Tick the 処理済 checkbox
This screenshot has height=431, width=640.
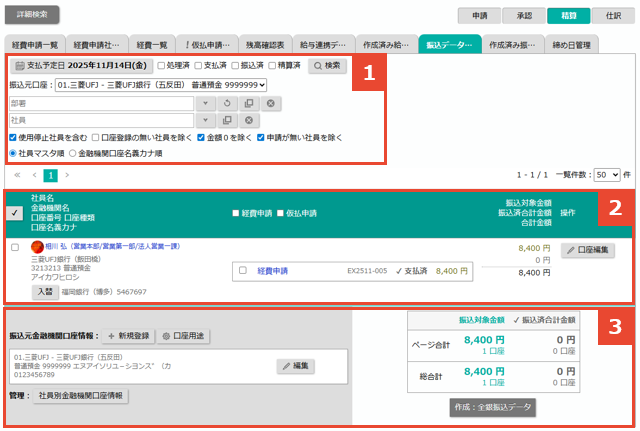pos(162,66)
